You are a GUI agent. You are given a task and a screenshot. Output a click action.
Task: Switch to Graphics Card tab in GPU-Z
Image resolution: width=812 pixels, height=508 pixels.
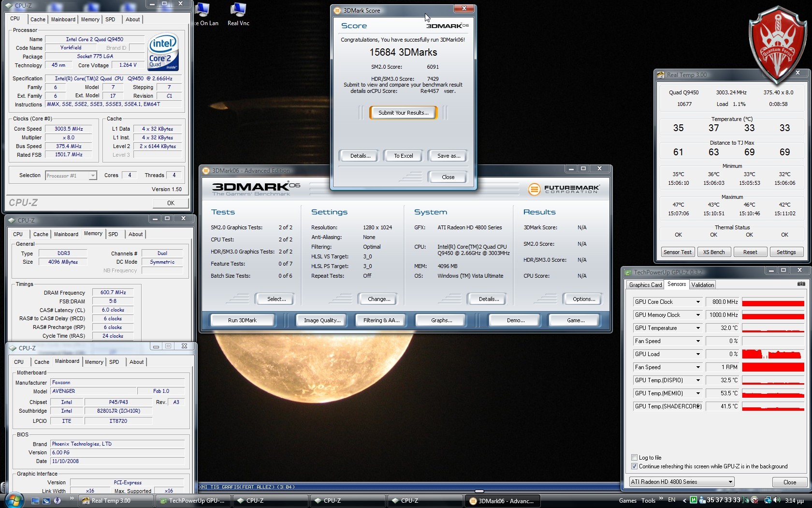pyautogui.click(x=645, y=285)
